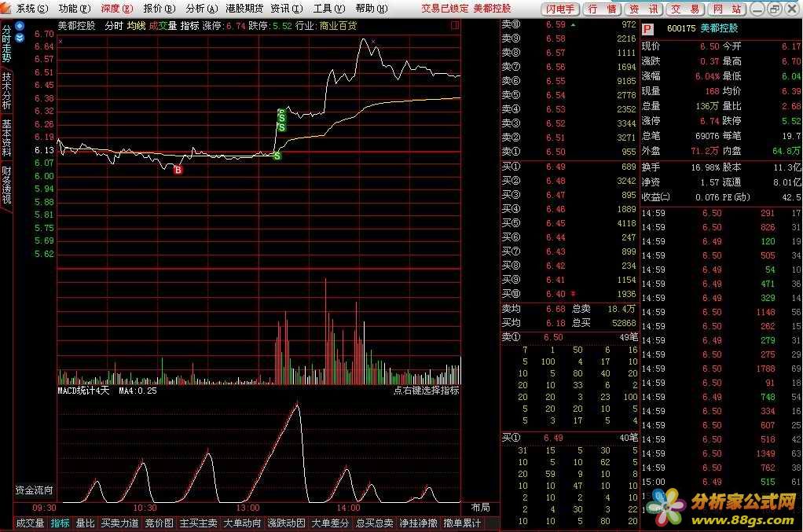This screenshot has width=803, height=532.
Task: Click the 买① bid row at 6.49
Action: [568, 167]
